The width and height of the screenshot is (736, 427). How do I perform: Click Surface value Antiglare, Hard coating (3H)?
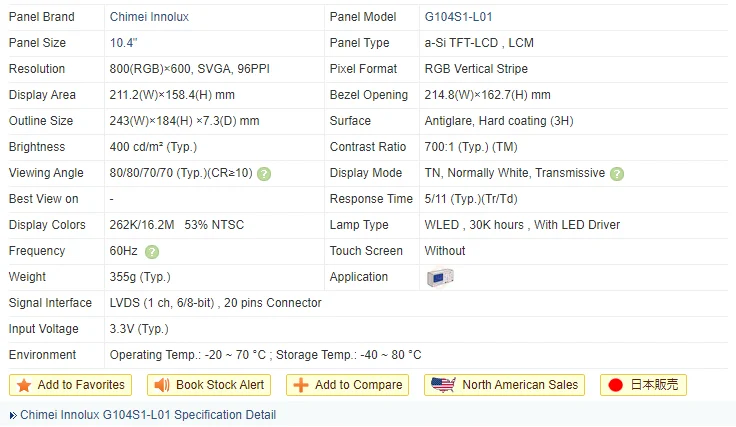pos(499,121)
